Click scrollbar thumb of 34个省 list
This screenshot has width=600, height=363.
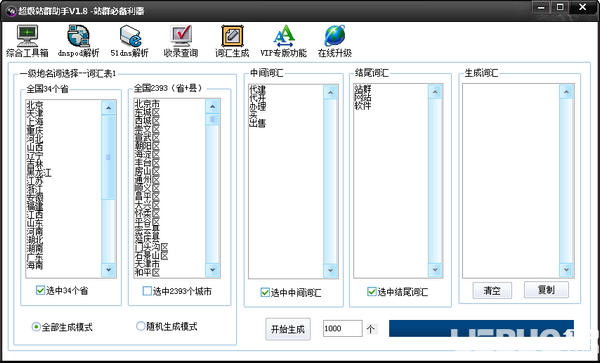[x=108, y=157]
